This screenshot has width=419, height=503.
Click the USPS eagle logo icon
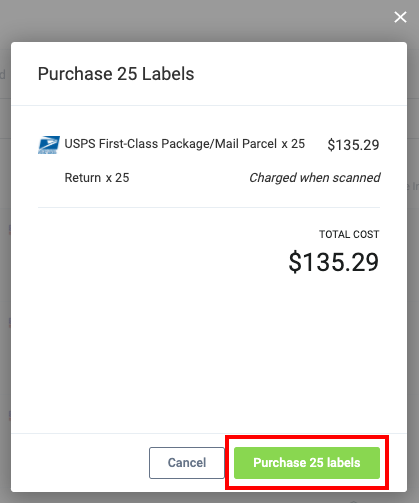point(49,145)
